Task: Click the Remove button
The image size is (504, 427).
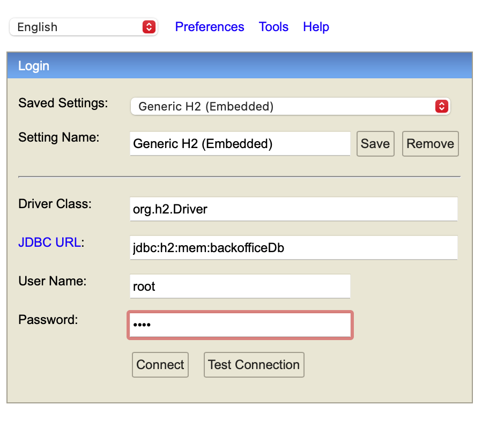Action: [431, 144]
